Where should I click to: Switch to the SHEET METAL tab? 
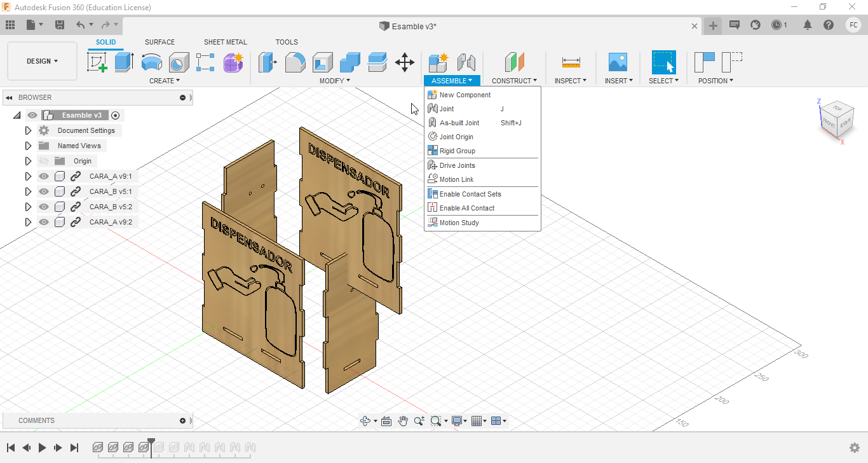click(225, 42)
